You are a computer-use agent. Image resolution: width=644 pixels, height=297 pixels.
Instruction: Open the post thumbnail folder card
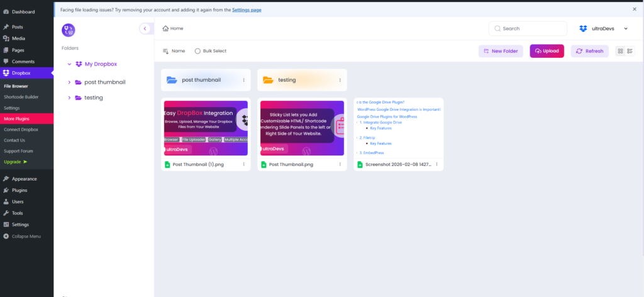(206, 80)
